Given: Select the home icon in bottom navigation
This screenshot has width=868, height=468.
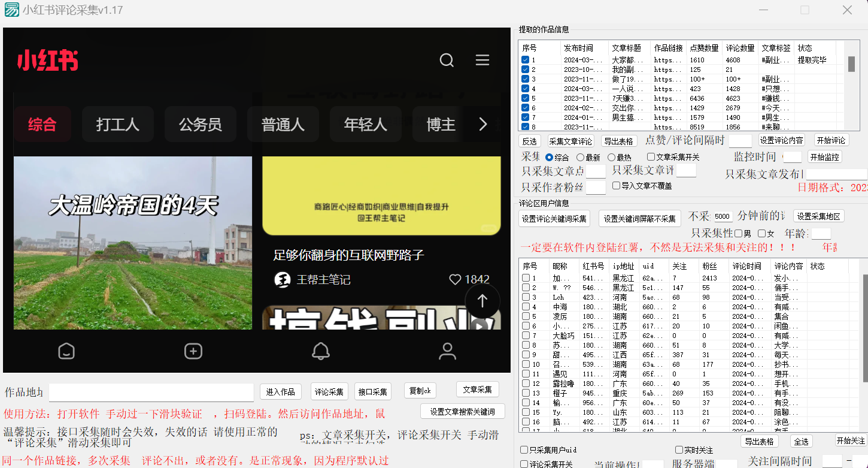Looking at the screenshot, I should [x=66, y=351].
